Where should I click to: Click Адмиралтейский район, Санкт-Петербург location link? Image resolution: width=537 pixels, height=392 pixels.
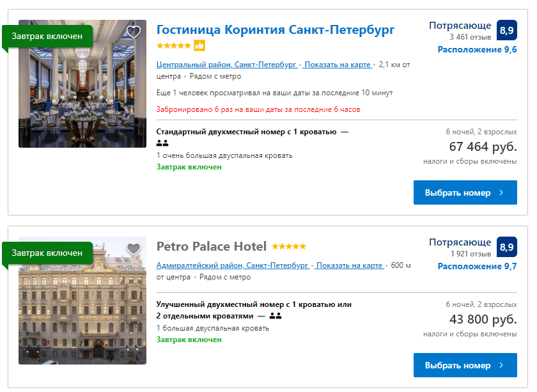(233, 265)
